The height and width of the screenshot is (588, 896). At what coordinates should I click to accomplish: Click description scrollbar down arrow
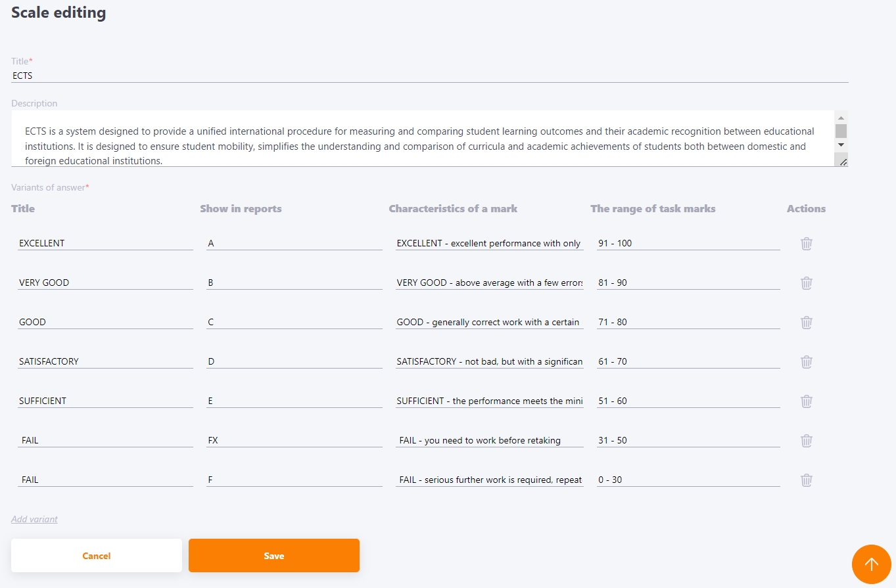point(841,145)
